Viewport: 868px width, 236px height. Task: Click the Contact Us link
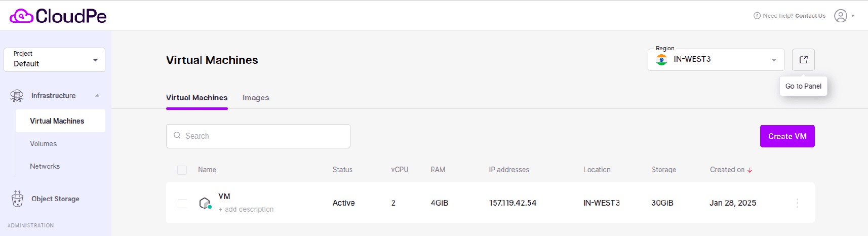click(810, 16)
